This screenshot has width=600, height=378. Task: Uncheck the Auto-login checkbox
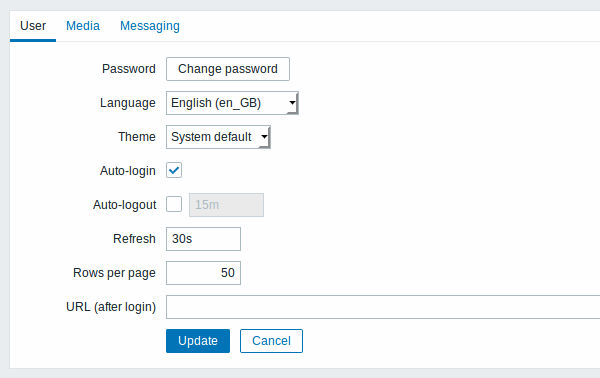[x=174, y=171]
